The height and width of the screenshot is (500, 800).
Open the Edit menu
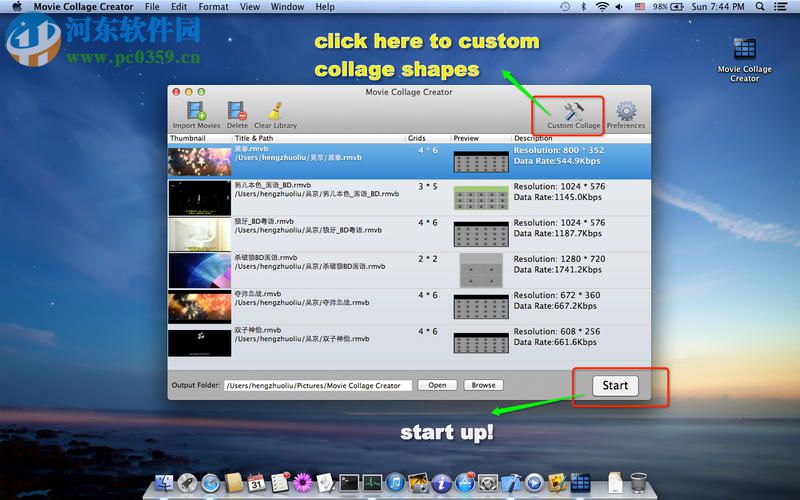[x=179, y=7]
